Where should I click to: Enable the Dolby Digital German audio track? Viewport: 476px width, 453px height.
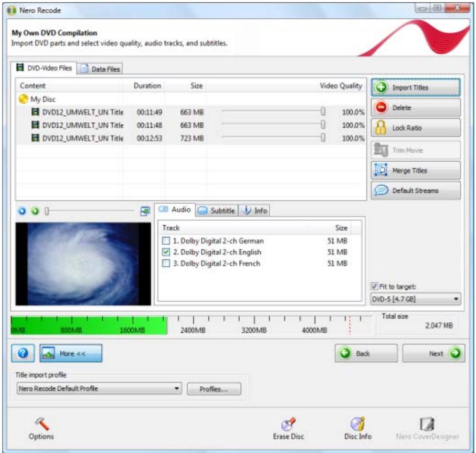[x=166, y=241]
